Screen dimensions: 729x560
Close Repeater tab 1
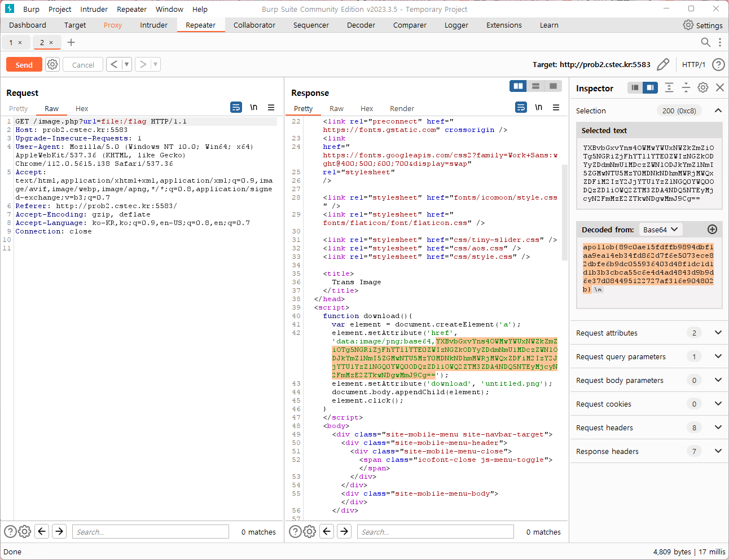pyautogui.click(x=20, y=42)
